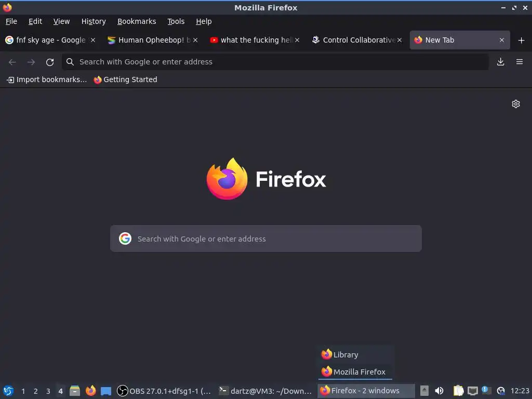The image size is (532, 399).
Task: Open the Edit menu
Action: pos(35,21)
